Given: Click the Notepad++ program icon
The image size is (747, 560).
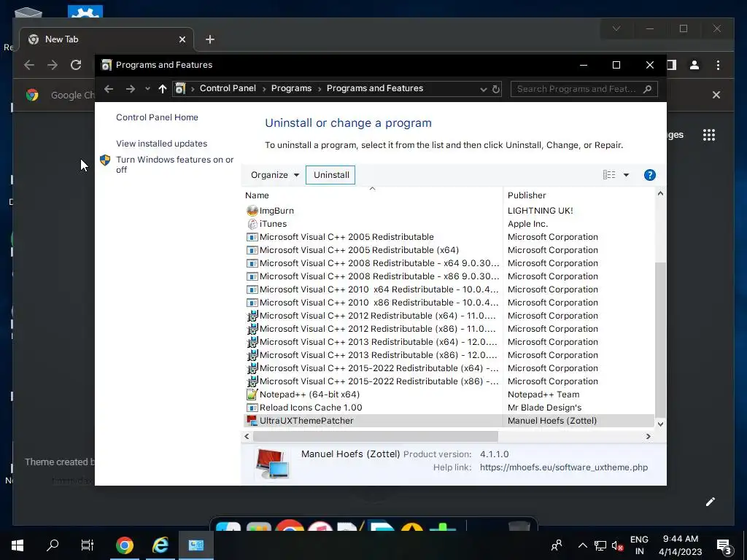Looking at the screenshot, I should click(x=252, y=394).
